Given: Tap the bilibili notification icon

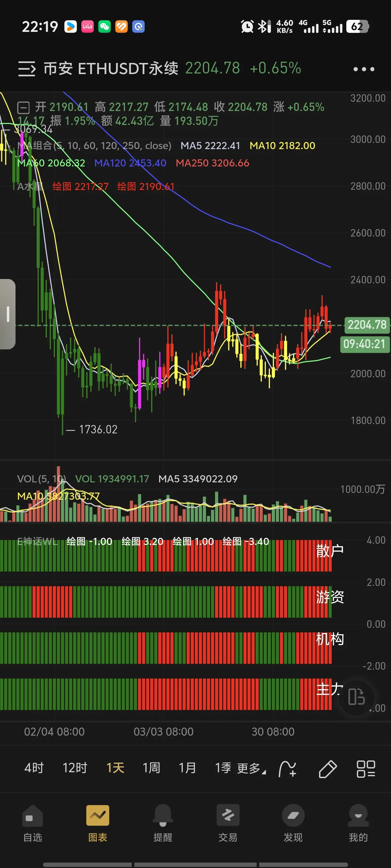Looking at the screenshot, I should (88, 26).
